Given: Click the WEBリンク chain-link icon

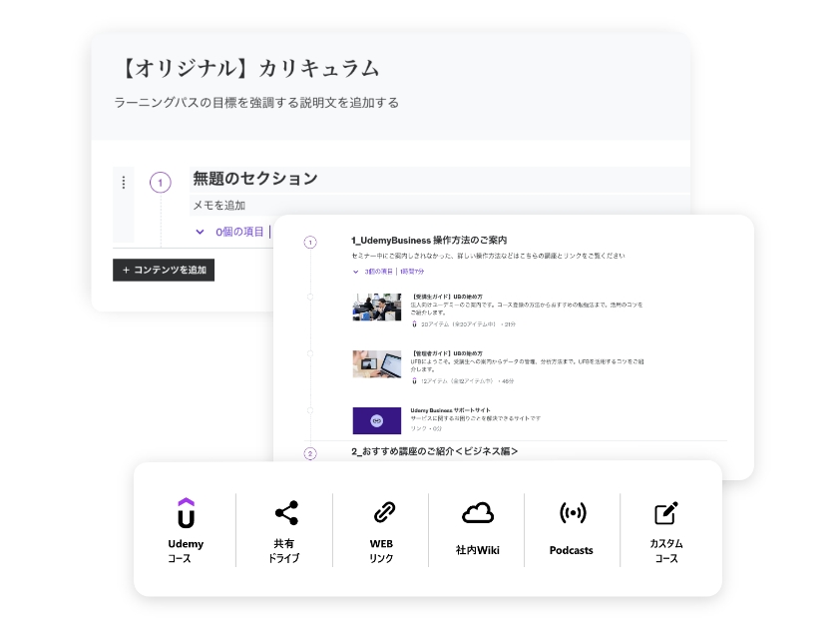Looking at the screenshot, I should click(384, 512).
